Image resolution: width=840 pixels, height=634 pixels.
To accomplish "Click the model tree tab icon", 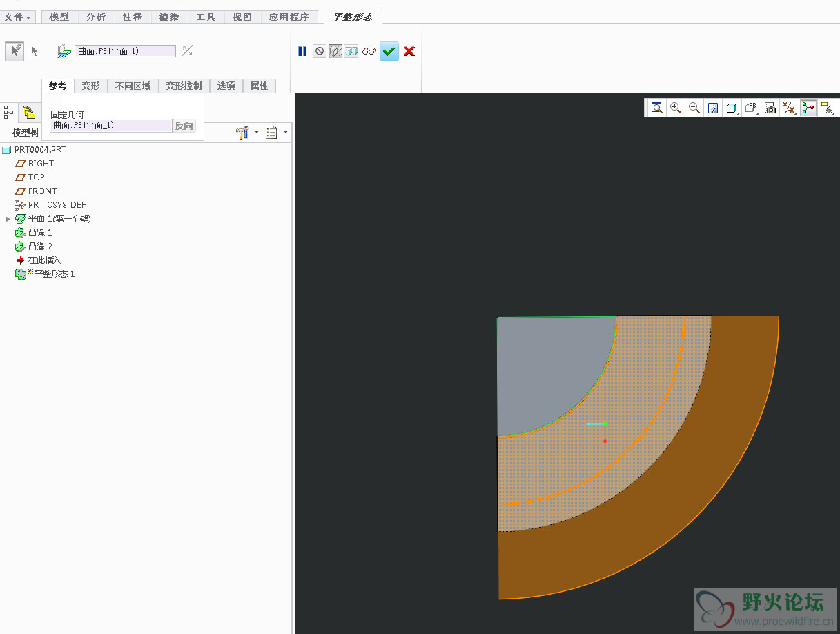I will 9,112.
